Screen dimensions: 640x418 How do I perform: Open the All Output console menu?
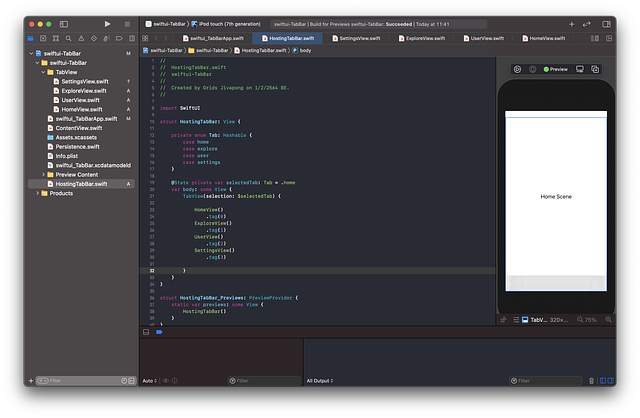[x=320, y=381]
